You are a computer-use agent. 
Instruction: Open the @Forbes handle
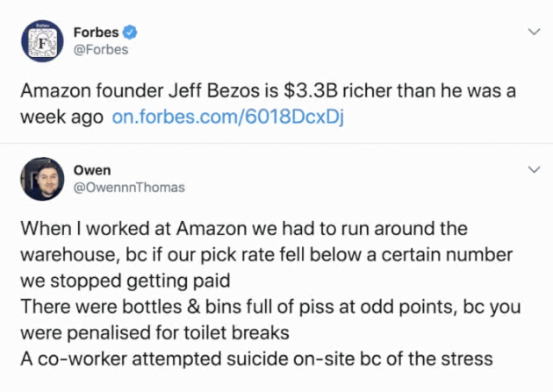tap(100, 49)
